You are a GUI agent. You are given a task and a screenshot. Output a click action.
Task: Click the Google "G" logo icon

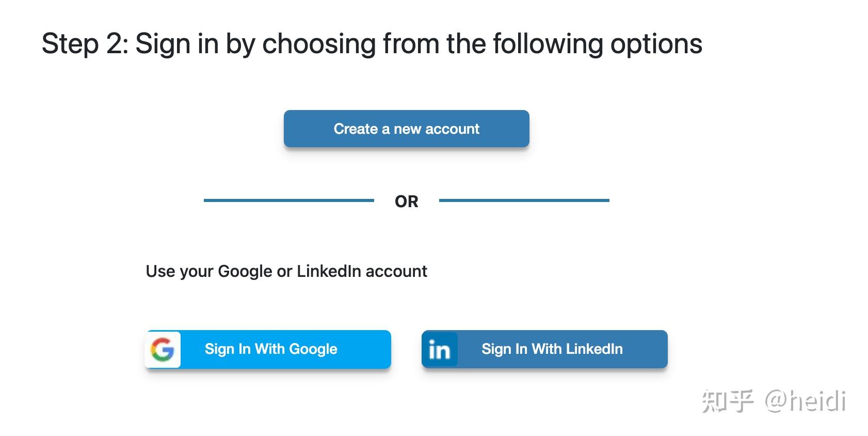[163, 350]
